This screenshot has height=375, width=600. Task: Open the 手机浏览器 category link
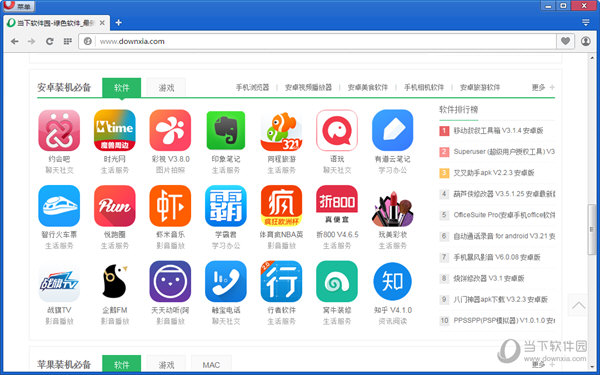tap(252, 88)
